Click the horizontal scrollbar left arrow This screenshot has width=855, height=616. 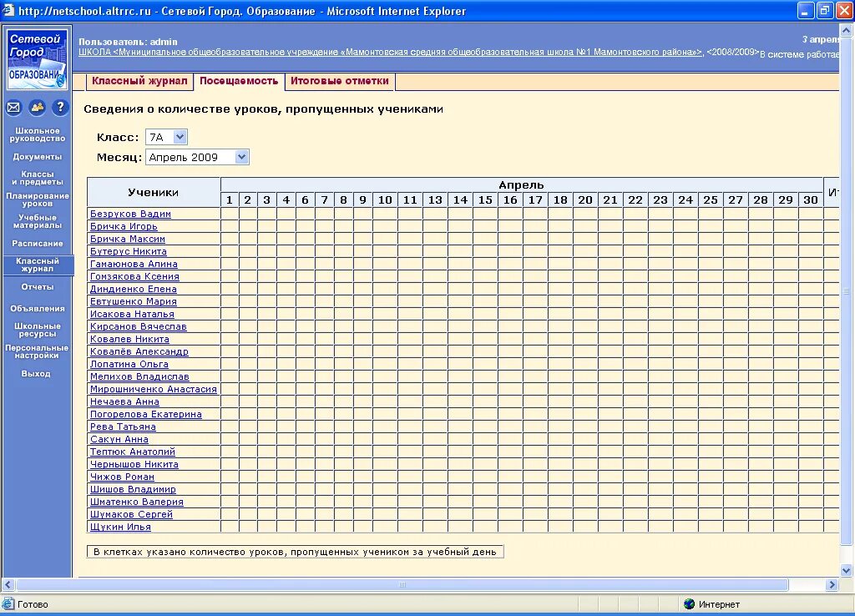point(8,585)
